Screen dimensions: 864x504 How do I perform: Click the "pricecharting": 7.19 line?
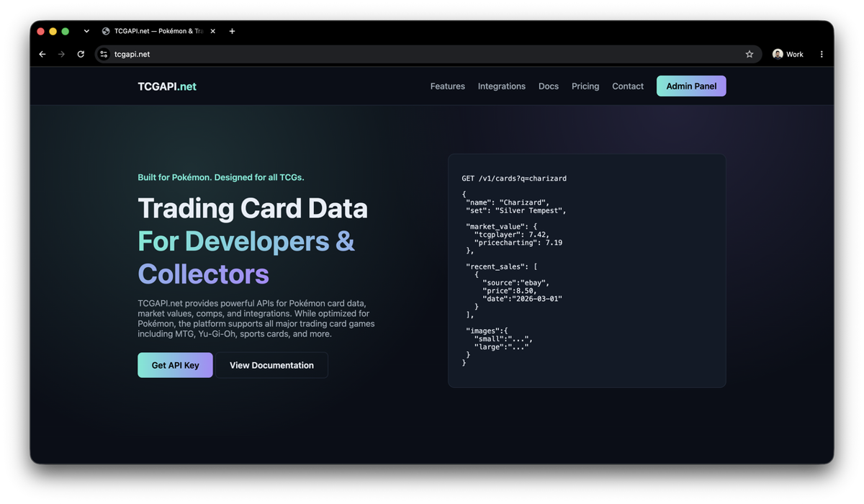[x=518, y=243]
